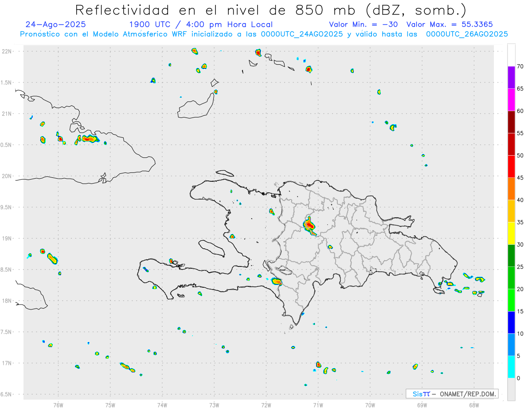Click the colorbar tick label '45'

pyautogui.click(x=520, y=178)
